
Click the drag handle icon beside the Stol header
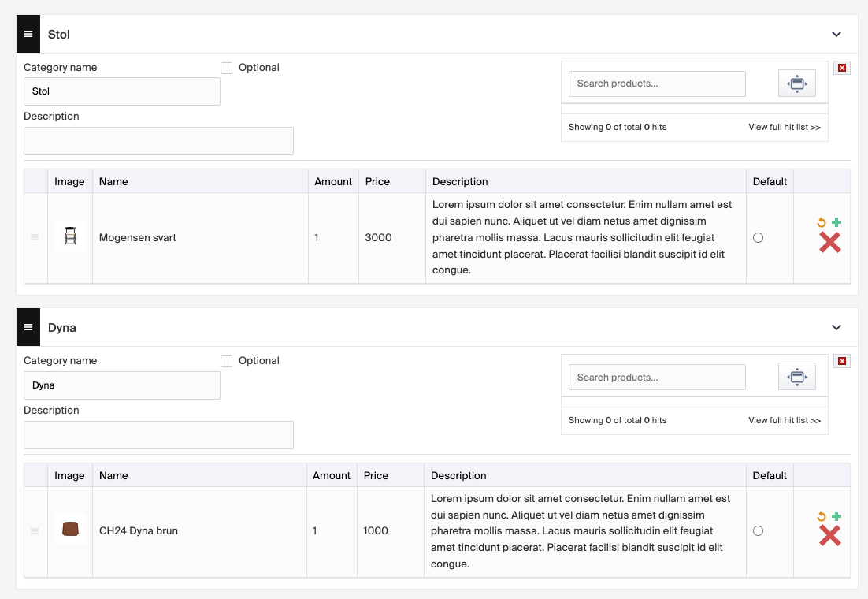pos(28,34)
